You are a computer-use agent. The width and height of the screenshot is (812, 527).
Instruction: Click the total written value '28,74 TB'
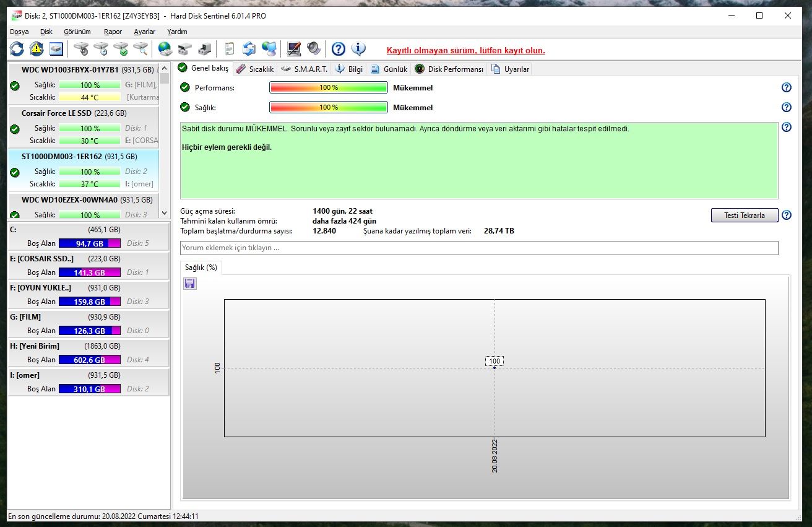pyautogui.click(x=499, y=231)
